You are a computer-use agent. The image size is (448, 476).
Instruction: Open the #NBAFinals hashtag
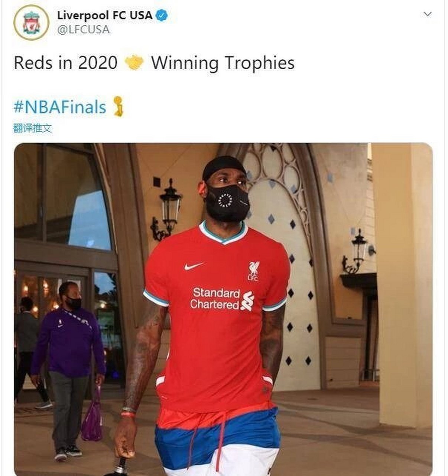(60, 107)
